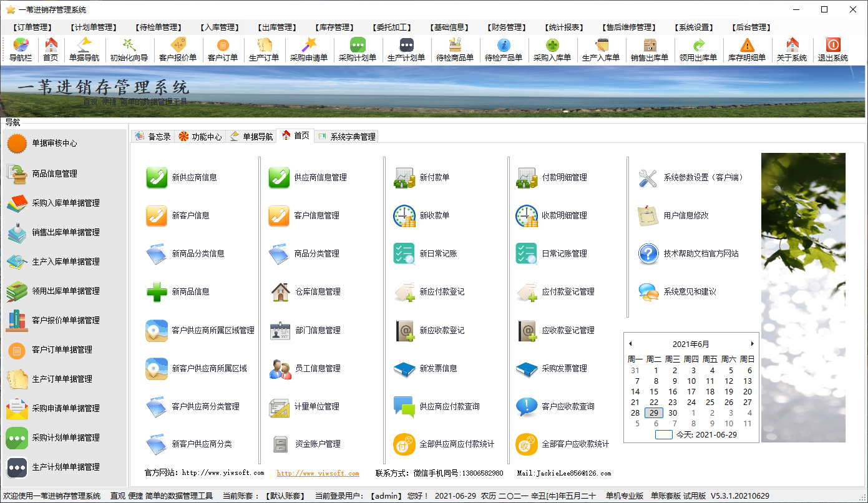This screenshot has width=868, height=503.
Task: Go to previous month in calendar
Action: 630,344
